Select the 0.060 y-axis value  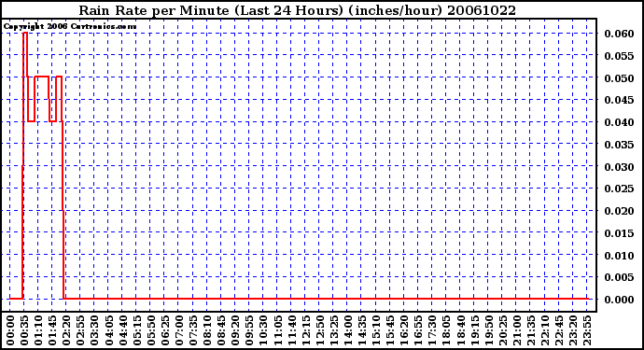619,34
